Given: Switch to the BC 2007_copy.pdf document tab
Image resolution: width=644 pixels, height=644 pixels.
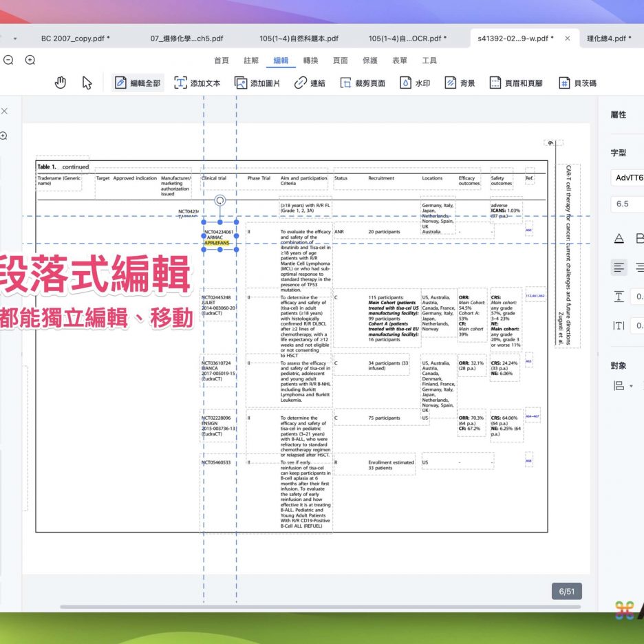Looking at the screenshot, I should (x=75, y=38).
